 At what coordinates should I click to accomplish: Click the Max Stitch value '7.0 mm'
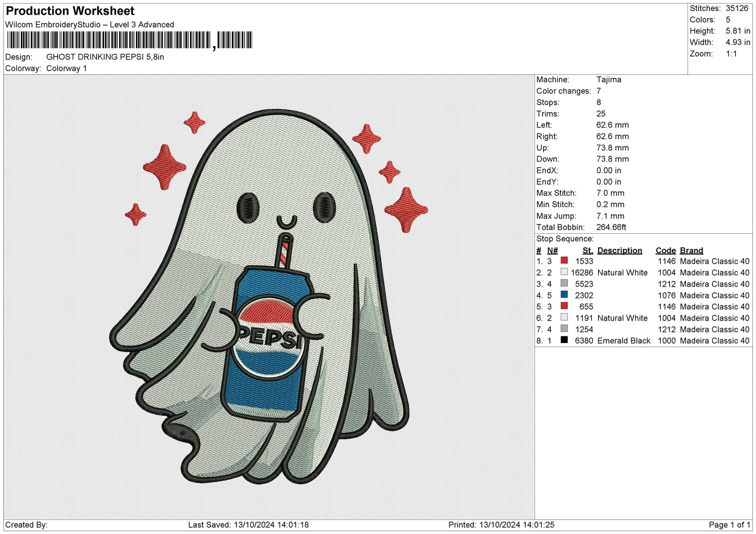[x=610, y=193]
